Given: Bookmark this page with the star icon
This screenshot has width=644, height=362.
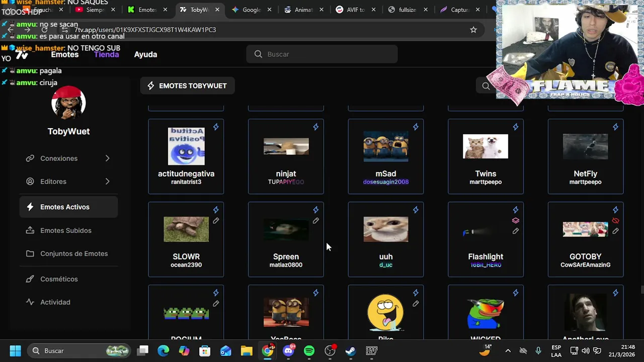Looking at the screenshot, I should [x=473, y=30].
